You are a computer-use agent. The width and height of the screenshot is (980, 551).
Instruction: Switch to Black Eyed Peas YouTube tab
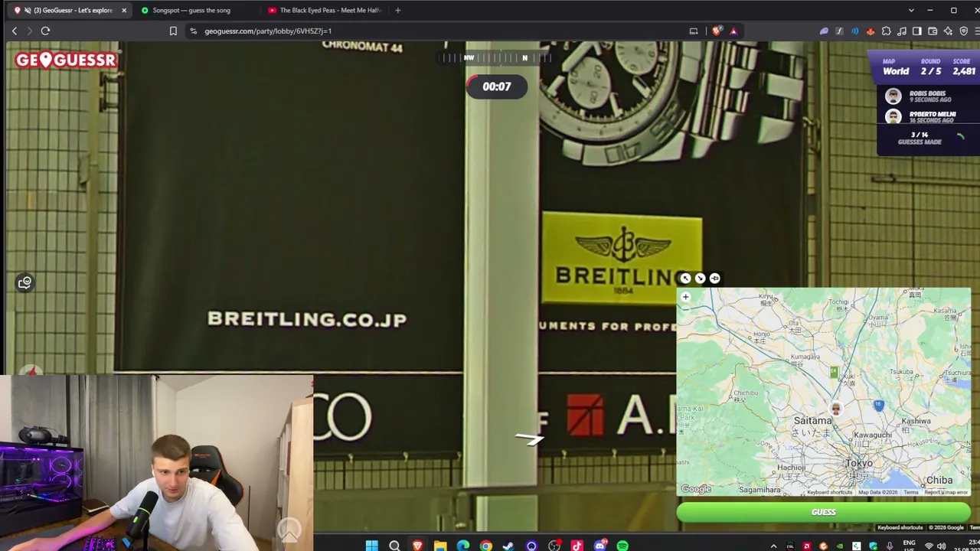pyautogui.click(x=325, y=10)
